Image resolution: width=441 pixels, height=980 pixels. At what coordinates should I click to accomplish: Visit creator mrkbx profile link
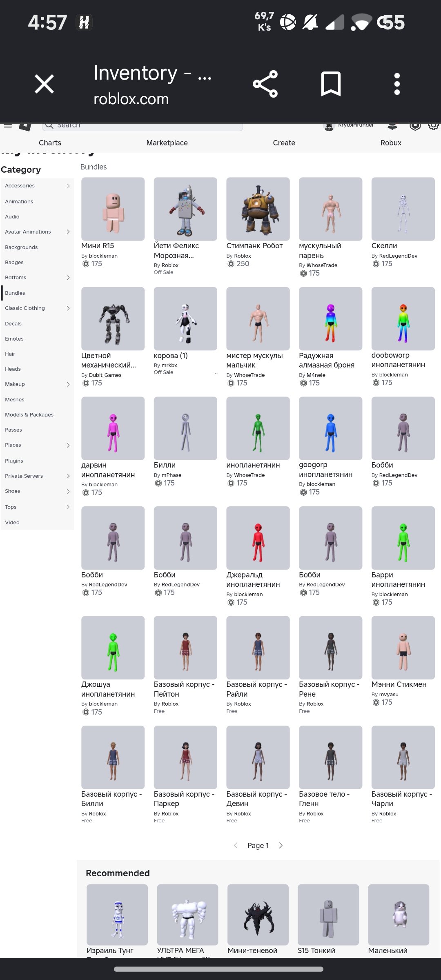pos(169,365)
